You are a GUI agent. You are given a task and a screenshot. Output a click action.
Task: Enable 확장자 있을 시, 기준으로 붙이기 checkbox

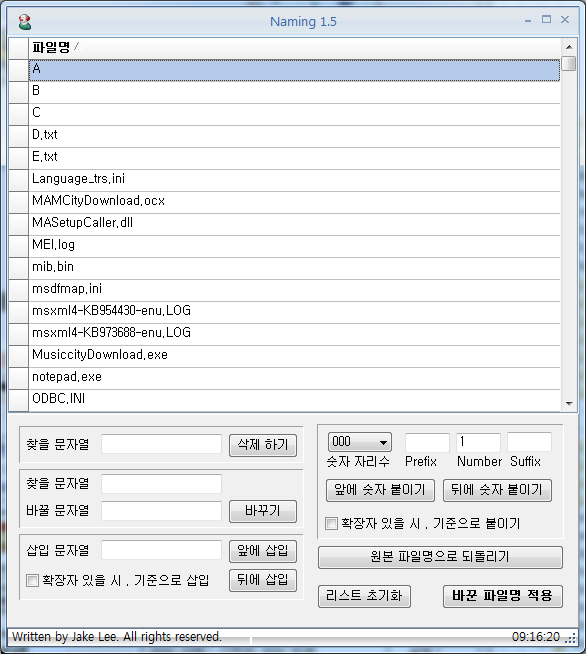(x=331, y=523)
